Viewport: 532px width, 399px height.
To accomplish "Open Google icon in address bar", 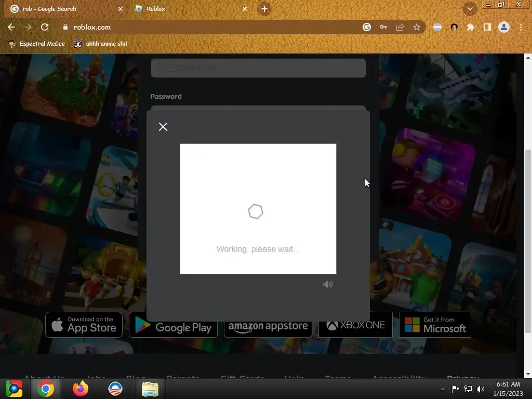I will tap(366, 27).
